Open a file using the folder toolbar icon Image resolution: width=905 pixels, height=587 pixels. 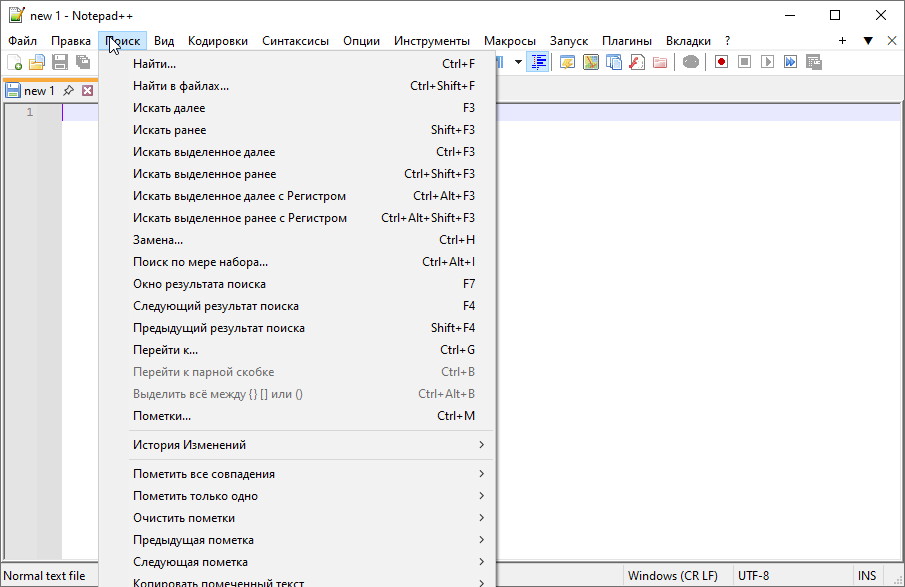(x=37, y=62)
